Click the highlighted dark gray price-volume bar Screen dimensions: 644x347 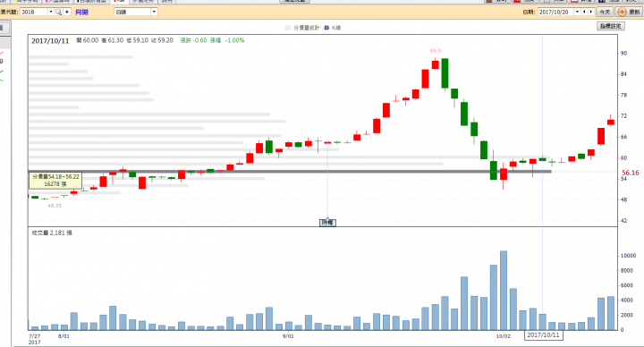coord(290,171)
